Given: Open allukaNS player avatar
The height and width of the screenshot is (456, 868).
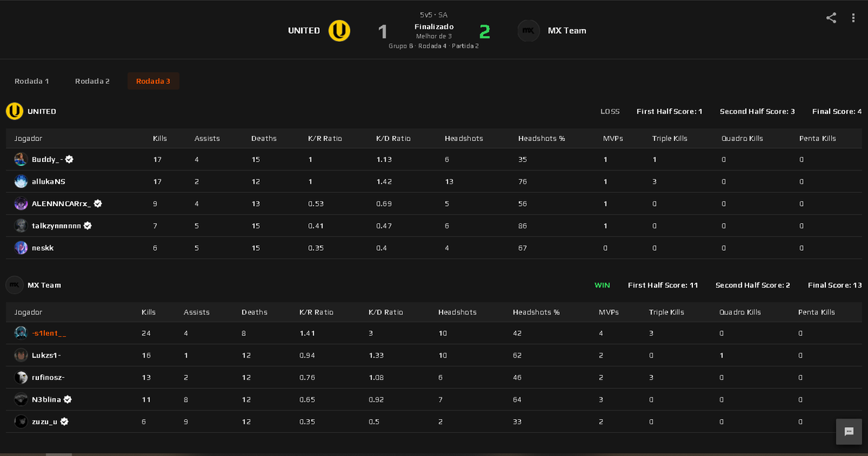Looking at the screenshot, I should point(21,181).
